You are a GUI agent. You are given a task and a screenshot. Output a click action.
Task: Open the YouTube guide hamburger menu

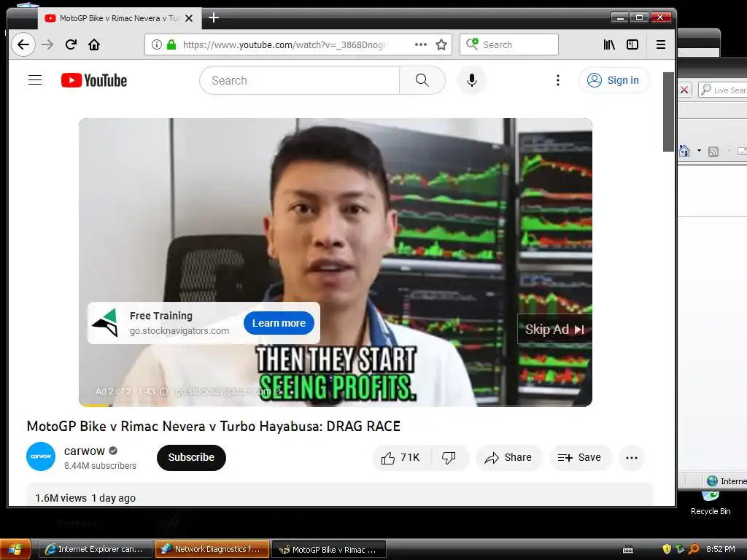pyautogui.click(x=35, y=80)
